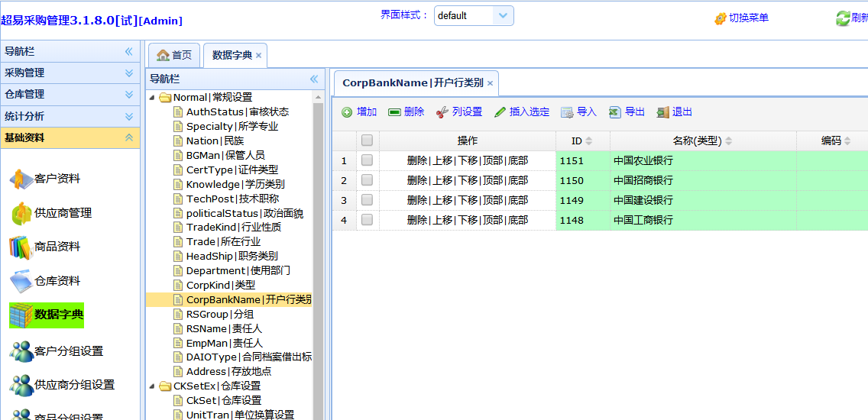Screen dimensions: 868x420
Task: Switch to the 首页 tab
Action: click(174, 55)
